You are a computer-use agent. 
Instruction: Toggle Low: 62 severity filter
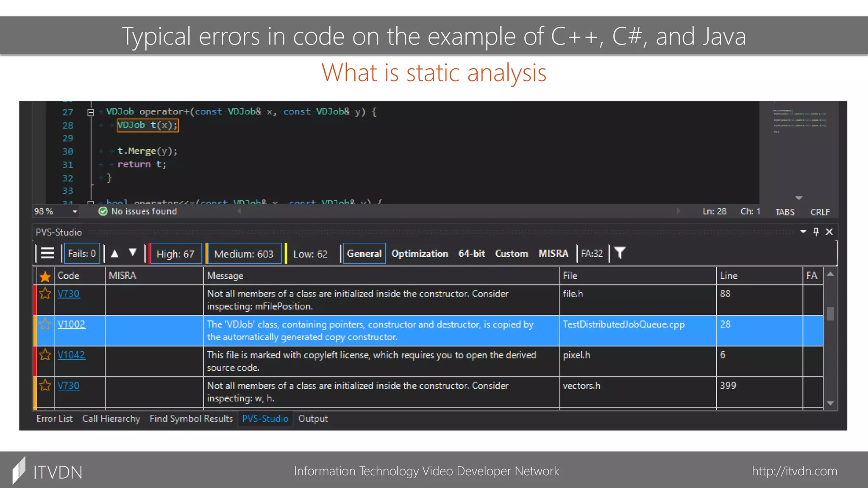pyautogui.click(x=310, y=254)
